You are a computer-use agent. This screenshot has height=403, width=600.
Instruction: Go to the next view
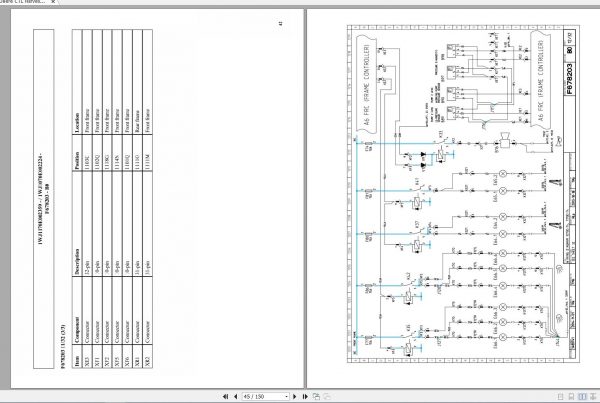(x=327, y=396)
